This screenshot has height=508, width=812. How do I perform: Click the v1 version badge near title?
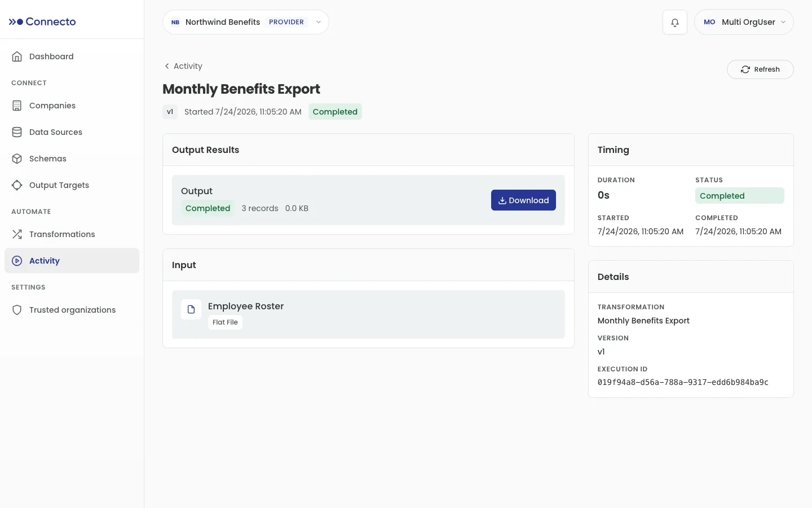coord(170,112)
